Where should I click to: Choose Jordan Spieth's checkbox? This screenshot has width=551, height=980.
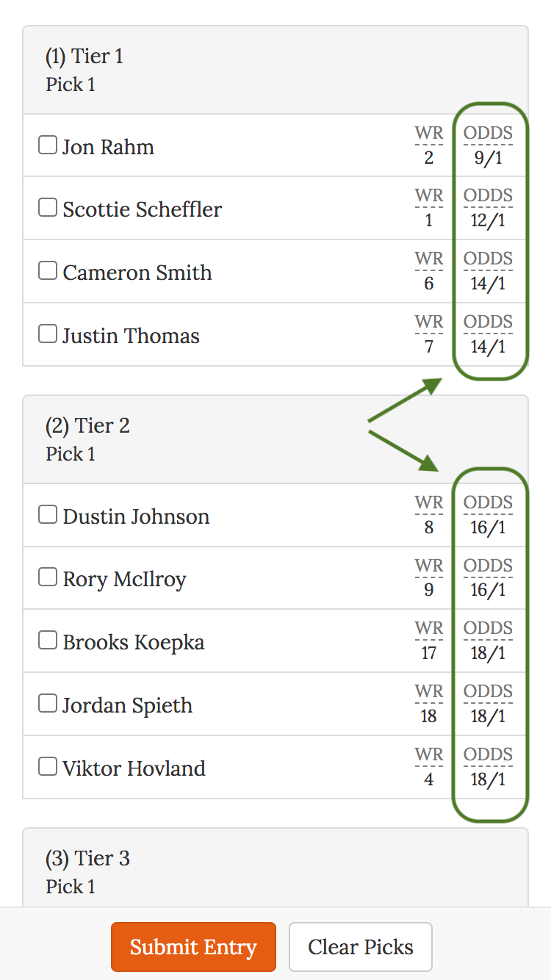tap(48, 704)
